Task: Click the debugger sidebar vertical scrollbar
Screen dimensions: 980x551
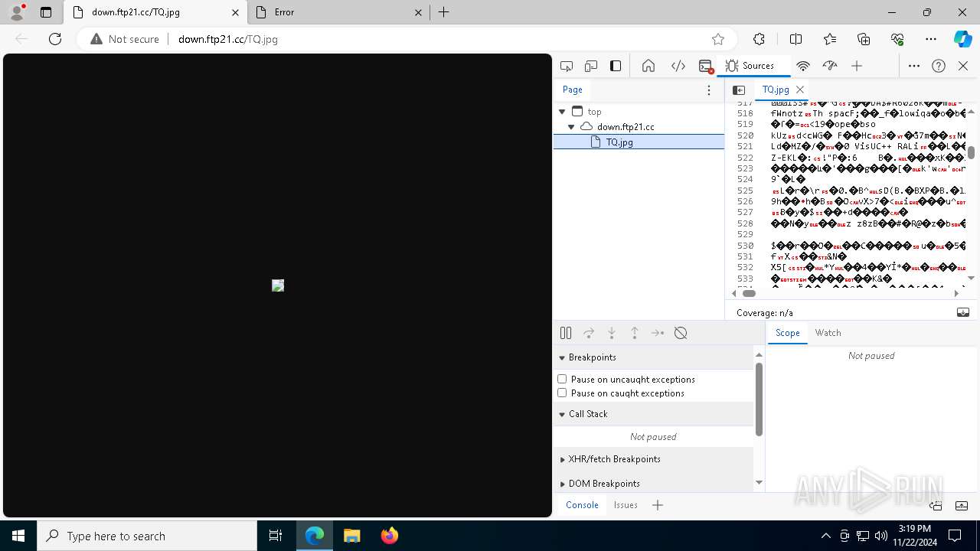Action: point(759,398)
